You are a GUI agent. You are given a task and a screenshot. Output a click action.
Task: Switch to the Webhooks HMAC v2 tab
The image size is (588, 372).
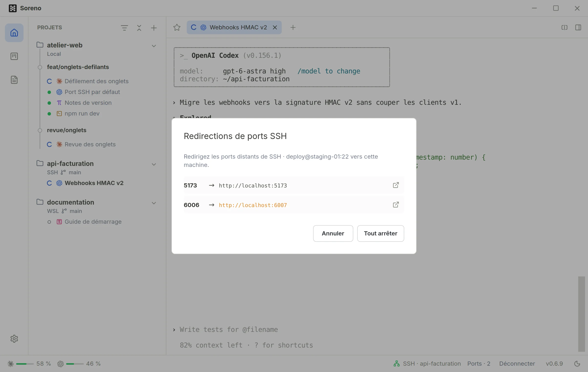pos(234,27)
